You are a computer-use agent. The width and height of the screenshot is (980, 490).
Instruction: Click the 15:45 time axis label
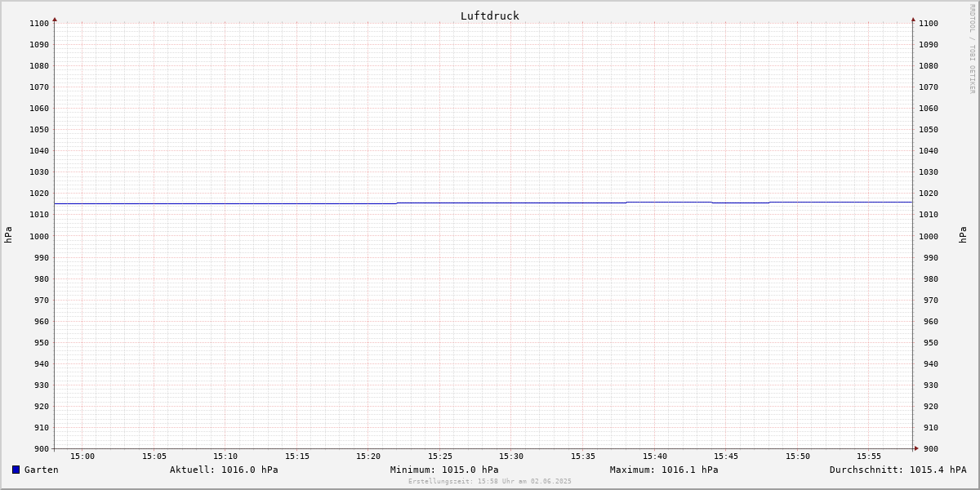pos(726,457)
